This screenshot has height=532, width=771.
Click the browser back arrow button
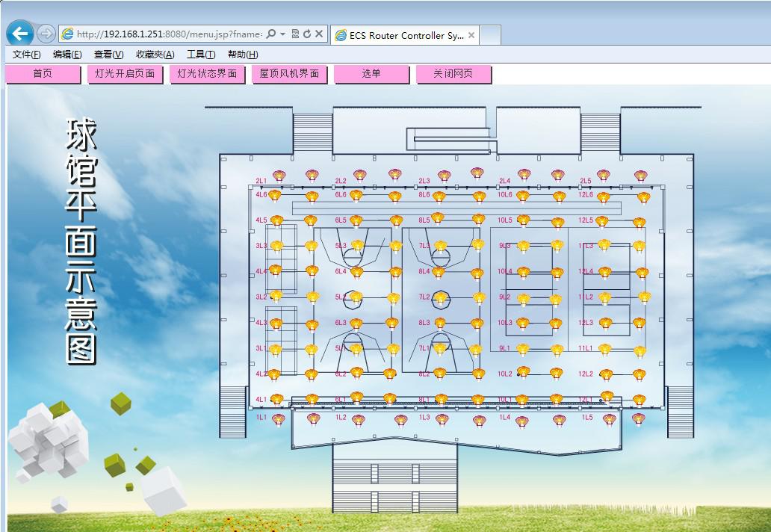20,34
